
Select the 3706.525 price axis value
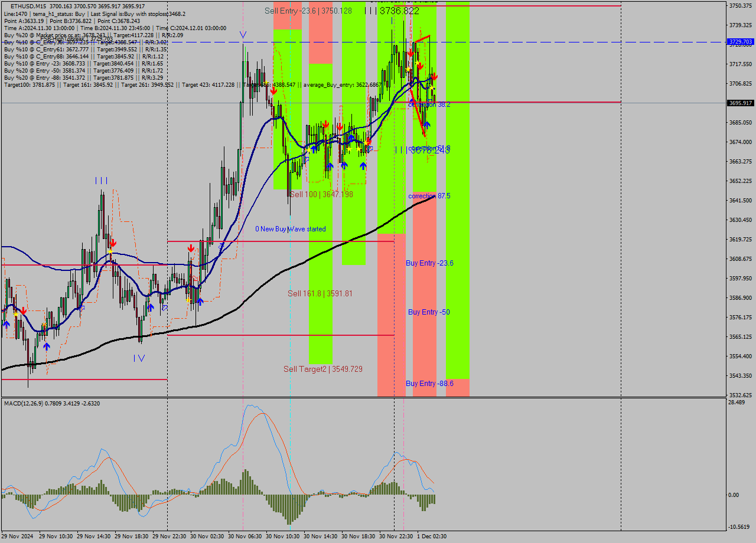[x=741, y=83]
